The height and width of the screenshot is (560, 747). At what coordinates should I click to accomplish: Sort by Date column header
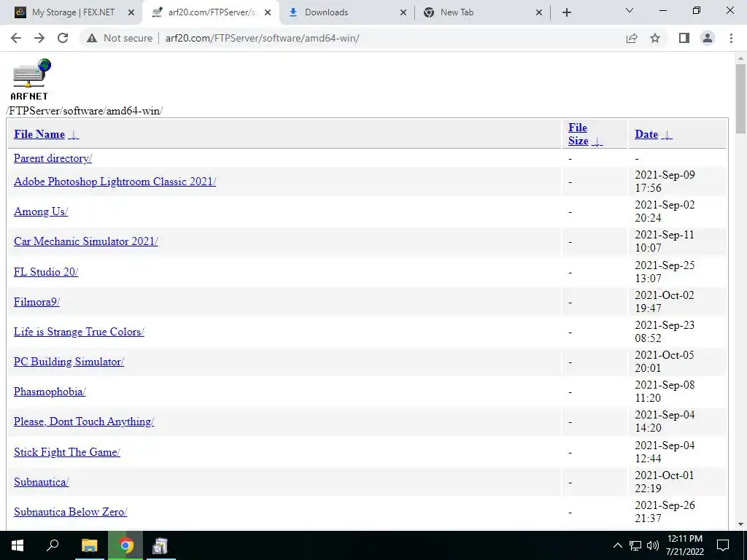click(x=646, y=134)
